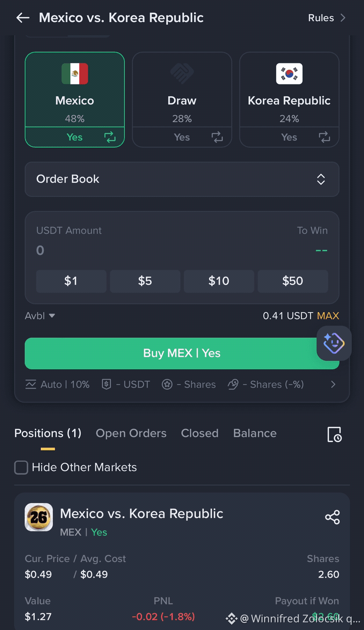
Task: Expand the Order Book dropdown
Action: (182, 179)
